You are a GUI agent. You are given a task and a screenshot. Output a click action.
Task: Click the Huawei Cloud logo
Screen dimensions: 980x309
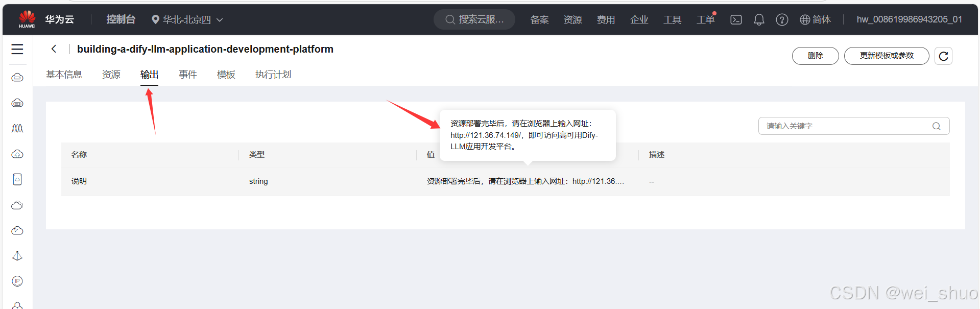tap(27, 19)
